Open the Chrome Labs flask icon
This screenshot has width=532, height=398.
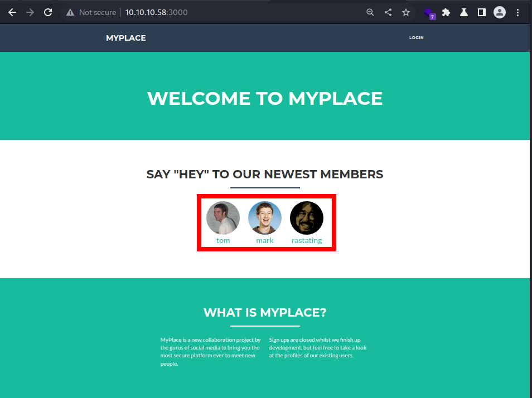pyautogui.click(x=464, y=13)
